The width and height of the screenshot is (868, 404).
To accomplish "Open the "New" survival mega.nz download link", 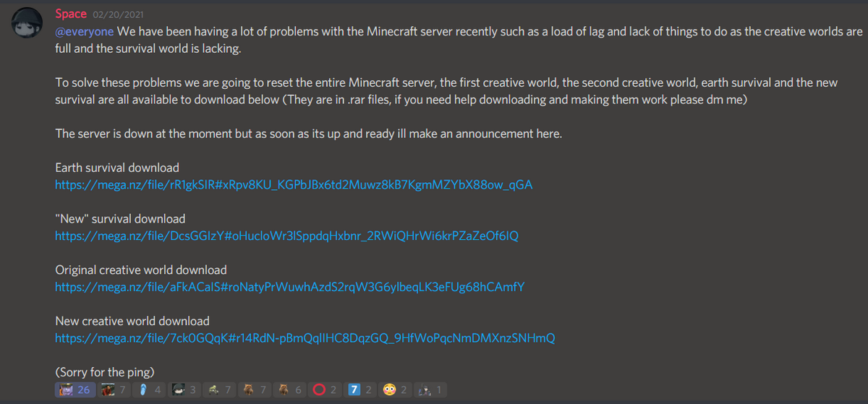I will coord(286,236).
